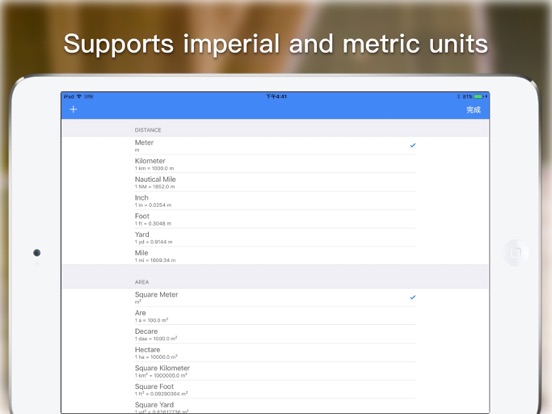Tap the Wi-Fi icon in status bar
The height and width of the screenshot is (414, 552).
(79, 96)
